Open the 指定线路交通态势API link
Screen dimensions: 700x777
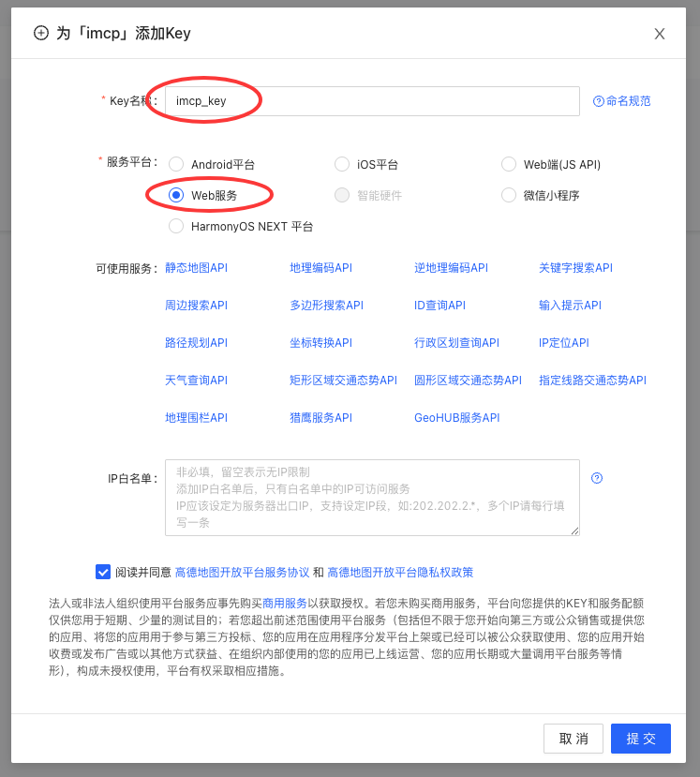[x=593, y=381]
